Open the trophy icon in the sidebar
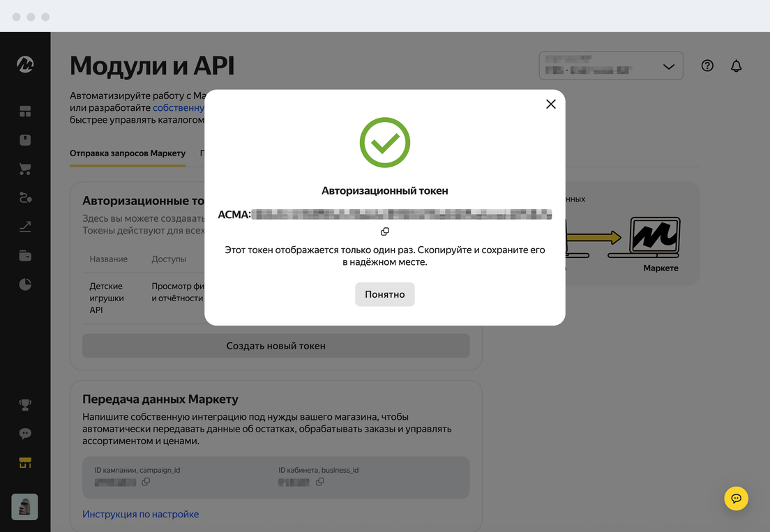This screenshot has height=532, width=770. [x=25, y=404]
